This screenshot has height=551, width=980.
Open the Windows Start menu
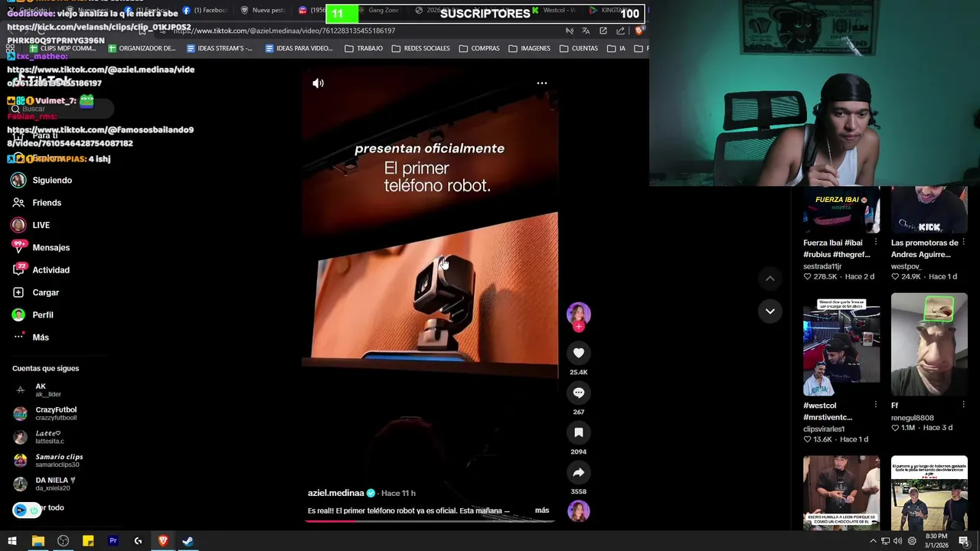click(12, 541)
